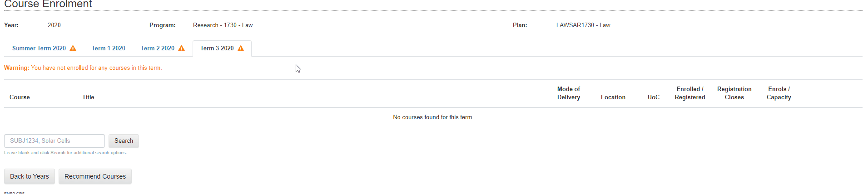
Task: Focus the course search input field
Action: coord(55,141)
